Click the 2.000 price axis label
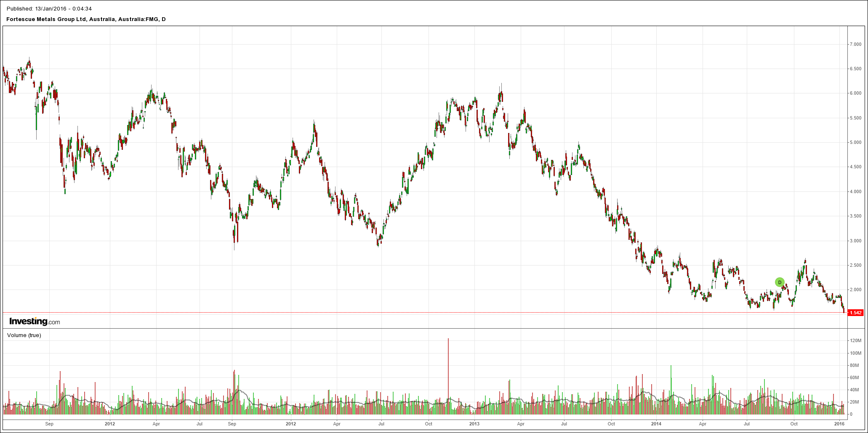Image resolution: width=868 pixels, height=433 pixels. pyautogui.click(x=855, y=290)
